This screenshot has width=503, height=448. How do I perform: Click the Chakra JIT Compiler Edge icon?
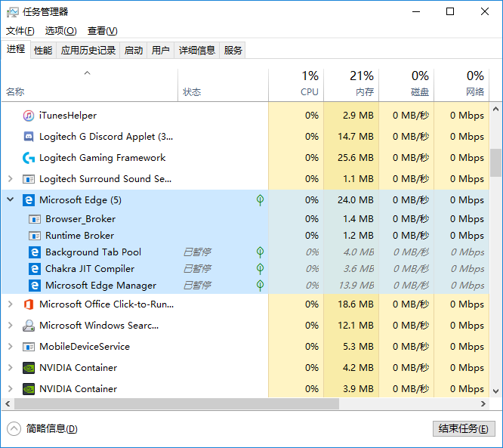(x=35, y=269)
